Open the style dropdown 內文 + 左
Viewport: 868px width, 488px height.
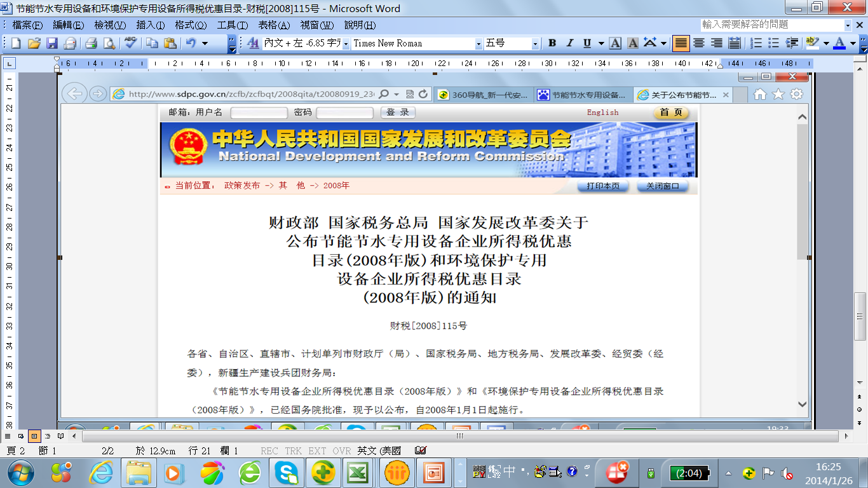click(x=346, y=43)
